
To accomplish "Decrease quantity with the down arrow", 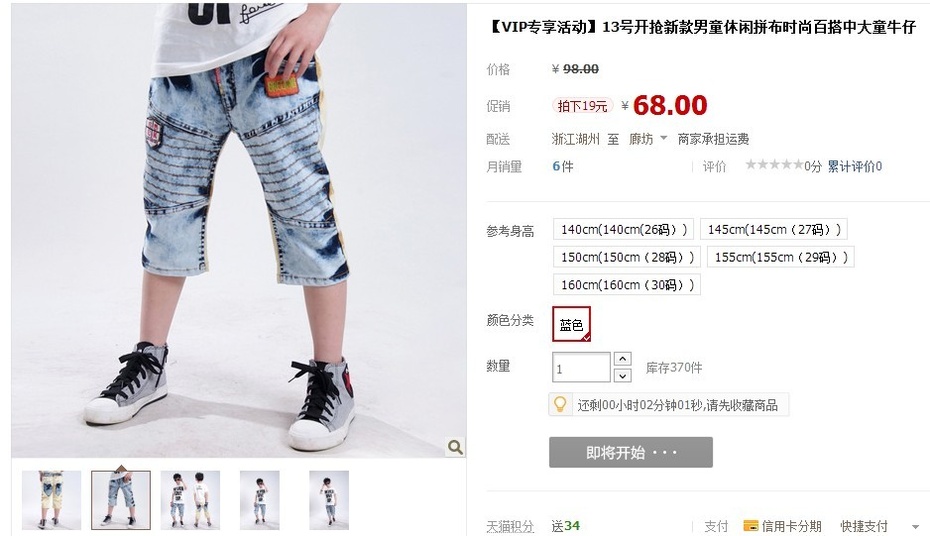I will click(622, 375).
